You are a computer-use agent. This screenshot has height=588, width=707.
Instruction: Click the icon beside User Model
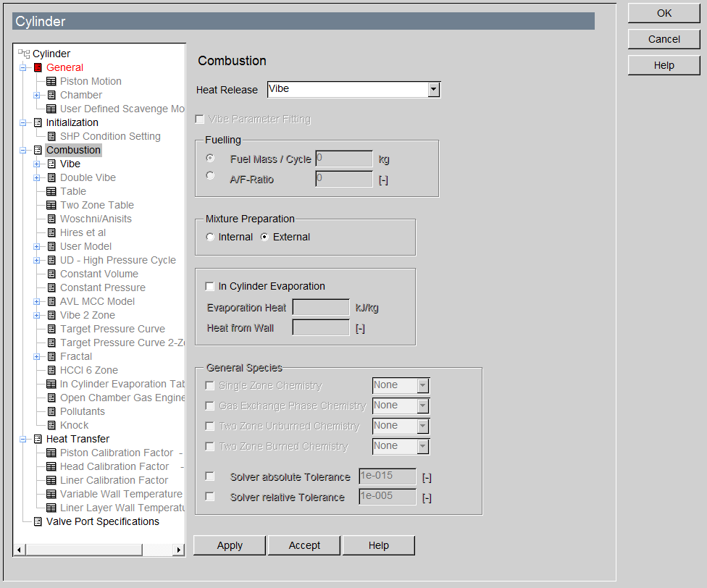click(51, 246)
